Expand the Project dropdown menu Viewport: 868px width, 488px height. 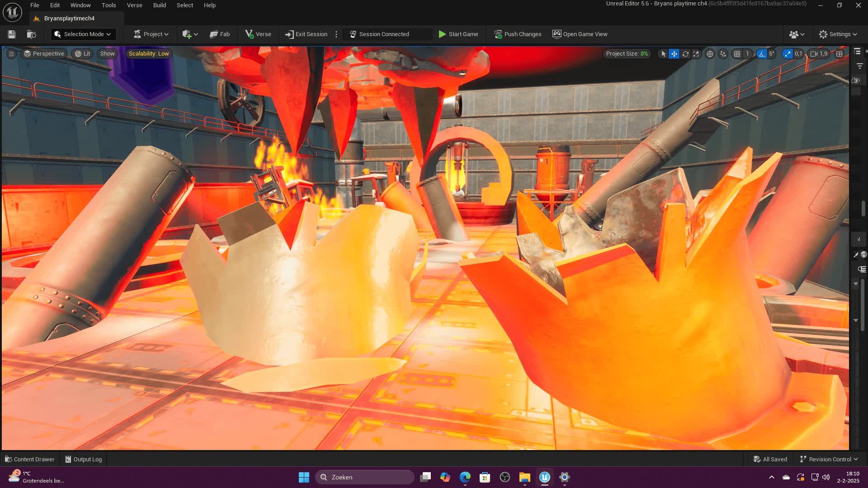[151, 34]
